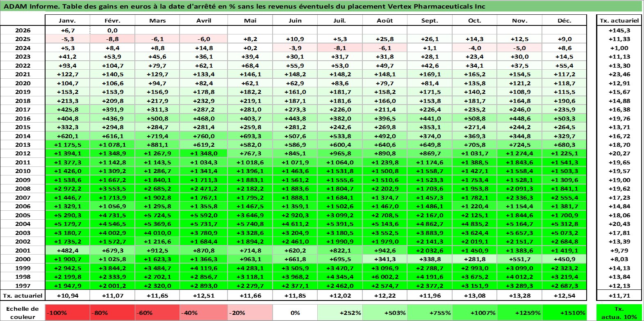This screenshot has height=321, width=644.
Task: Select the +2 555,4 cell for December 2007
Action: 564,198
